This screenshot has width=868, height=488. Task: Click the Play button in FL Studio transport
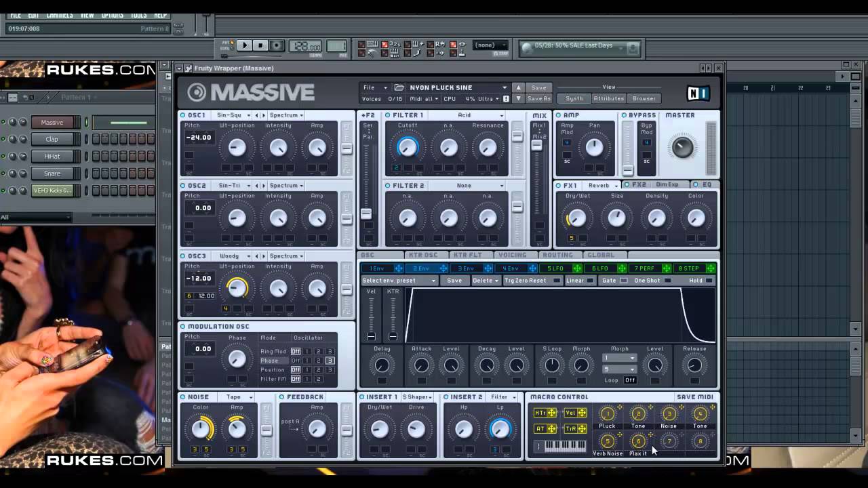244,45
